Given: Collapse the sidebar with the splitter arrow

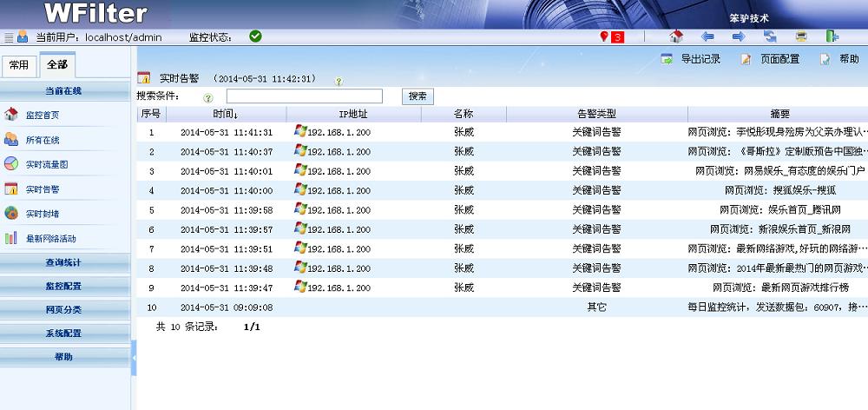Looking at the screenshot, I should point(134,358).
